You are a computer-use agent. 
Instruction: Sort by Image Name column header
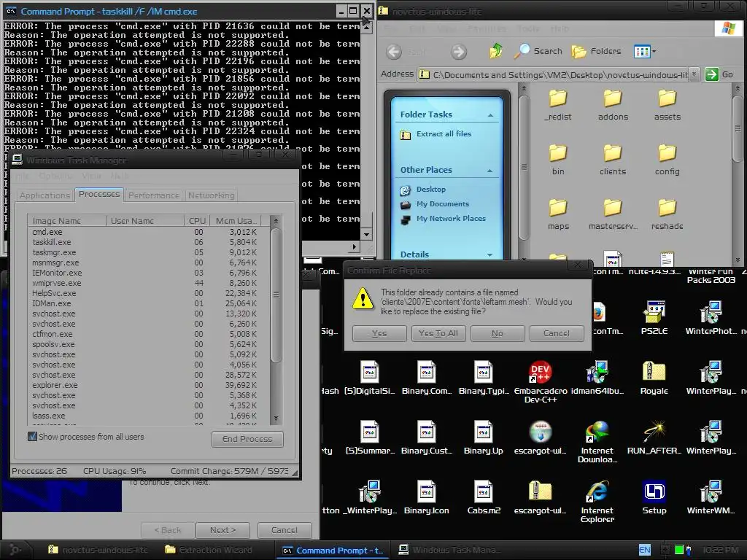tap(66, 220)
